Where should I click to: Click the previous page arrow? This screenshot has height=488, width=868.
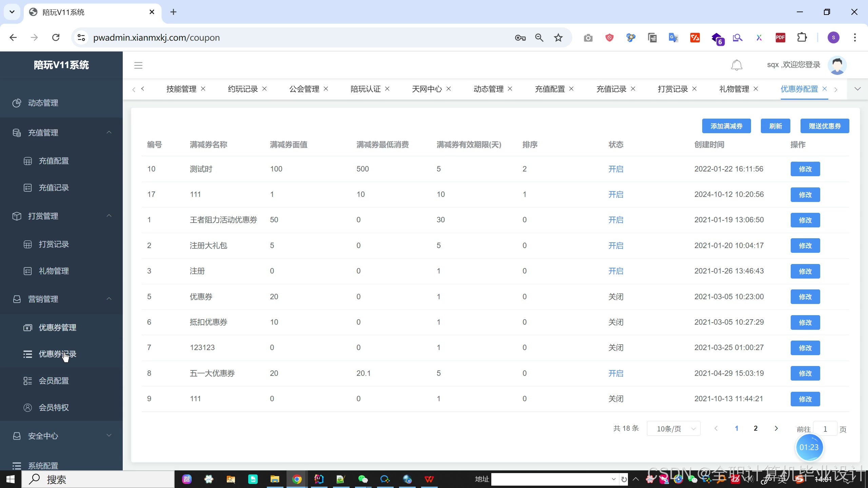716,428
